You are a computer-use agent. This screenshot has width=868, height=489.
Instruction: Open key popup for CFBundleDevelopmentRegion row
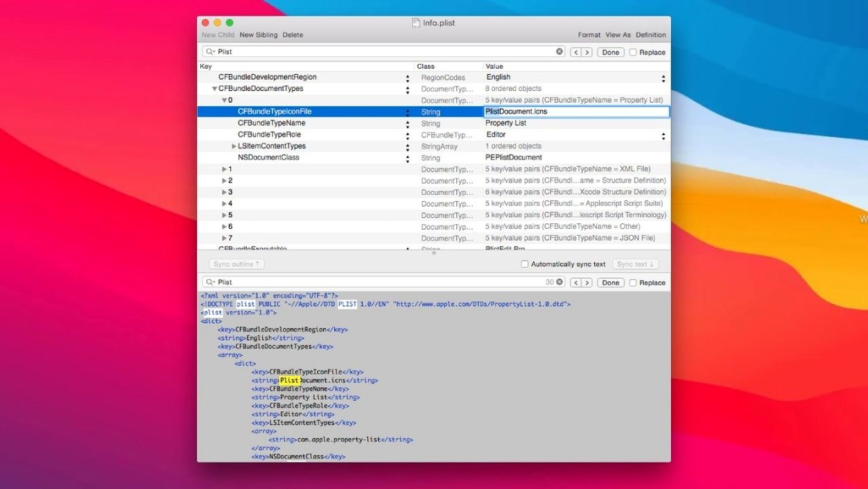408,78
